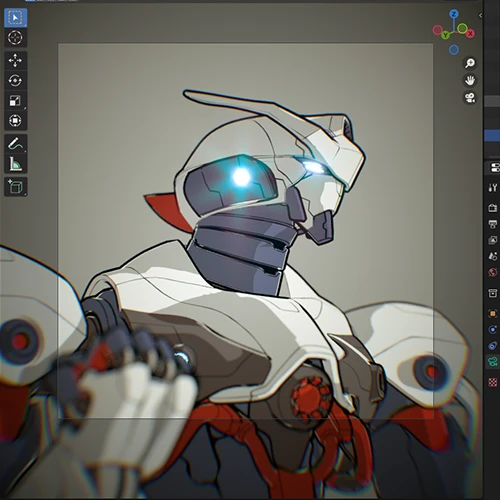This screenshot has height=500, width=500.
Task: Select the Scale tool
Action: click(x=15, y=101)
